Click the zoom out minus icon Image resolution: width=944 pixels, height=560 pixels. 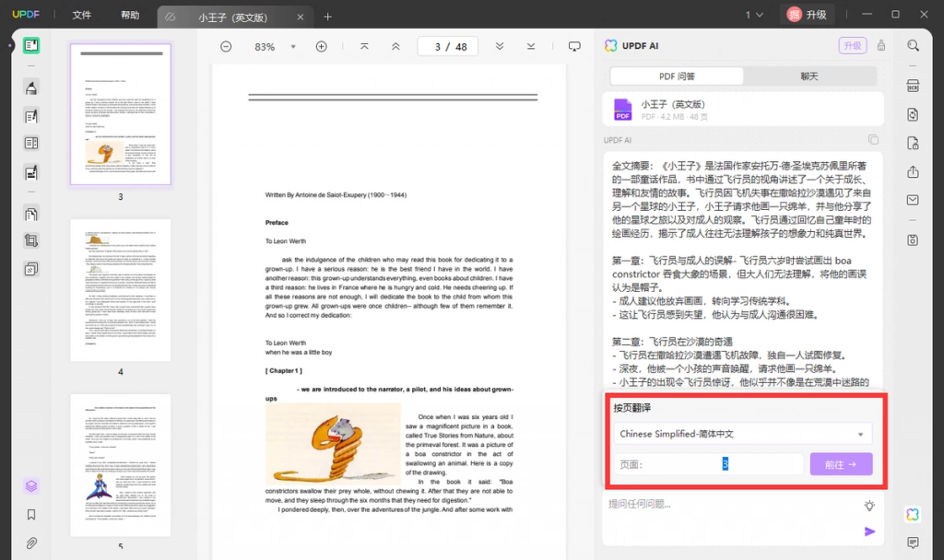coord(226,46)
